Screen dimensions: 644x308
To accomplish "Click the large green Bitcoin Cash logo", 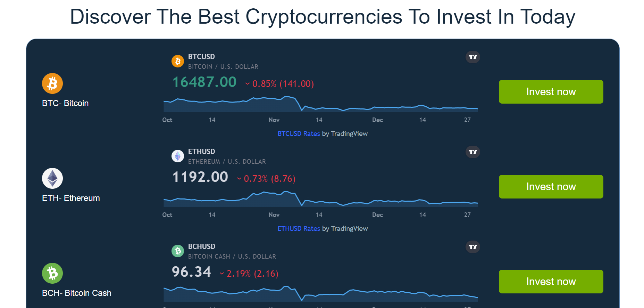I will tap(52, 273).
